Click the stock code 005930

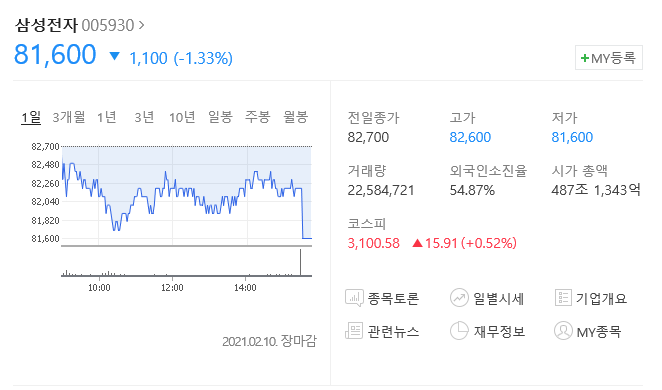(x=108, y=25)
